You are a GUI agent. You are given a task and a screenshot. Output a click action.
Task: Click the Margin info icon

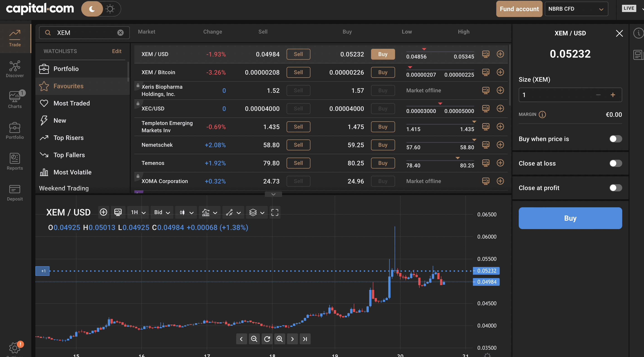(x=542, y=114)
